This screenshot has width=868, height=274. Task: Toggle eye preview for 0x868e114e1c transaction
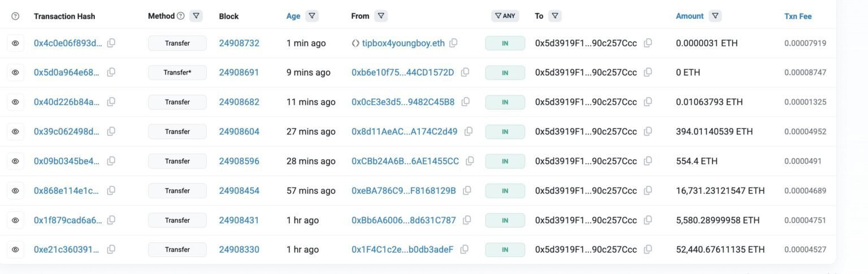pos(15,190)
